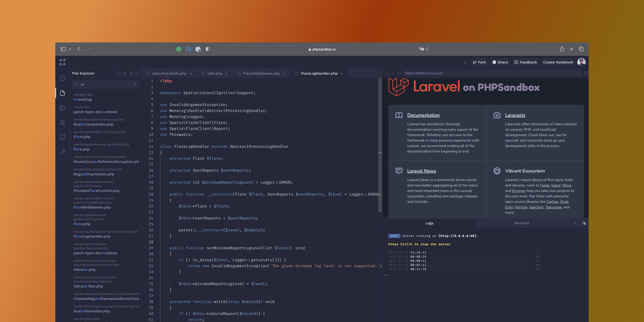Open laravel.log in file list
Screen dimensions: 644x322
click(83, 100)
